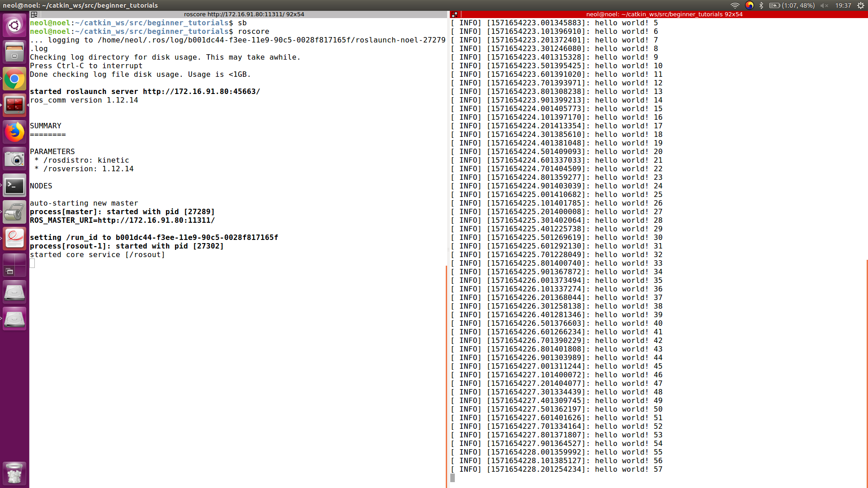Launch the camera screenshot application
Viewport: 868px width, 488px height.
pos(14,159)
